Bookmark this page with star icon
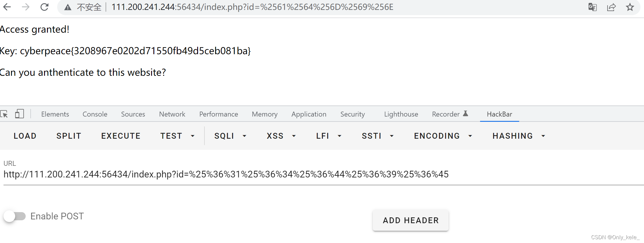Viewport: 644px width, 243px height. 630,7
